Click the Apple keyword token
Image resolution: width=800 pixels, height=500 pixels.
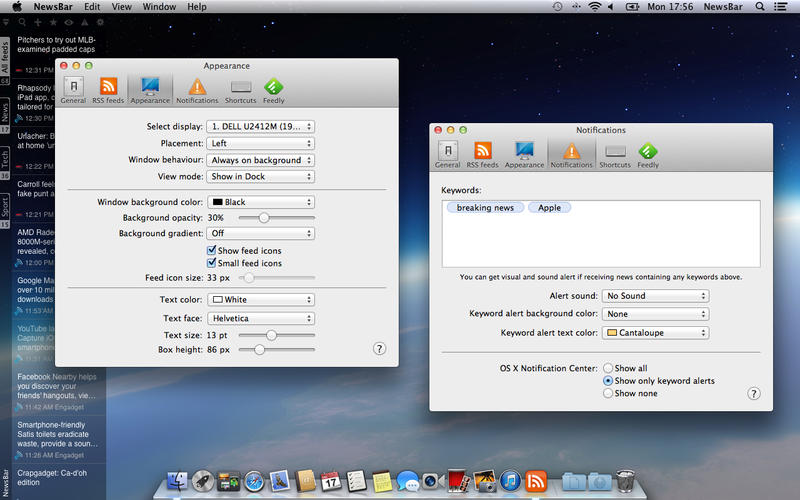[x=549, y=208]
